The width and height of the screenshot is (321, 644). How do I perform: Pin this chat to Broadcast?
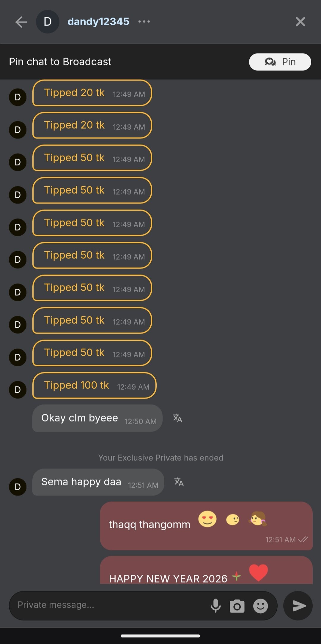coord(280,62)
